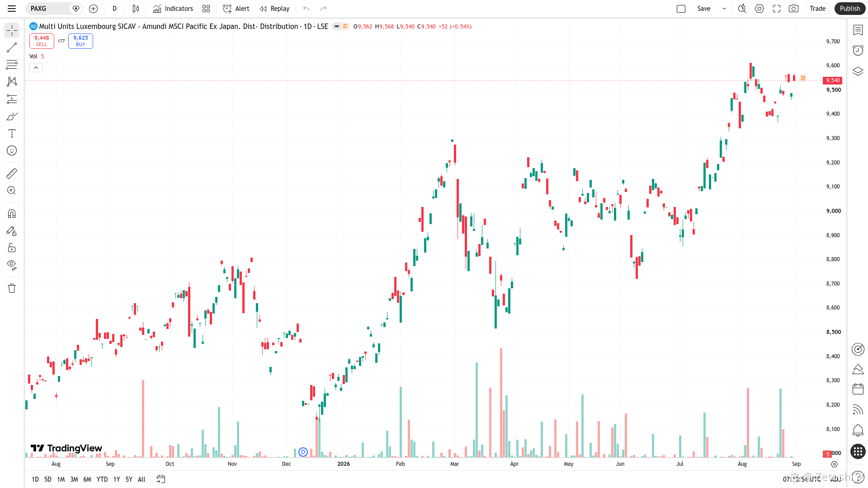Remove drawings with the trash icon
The height and width of the screenshot is (488, 868).
[12, 288]
